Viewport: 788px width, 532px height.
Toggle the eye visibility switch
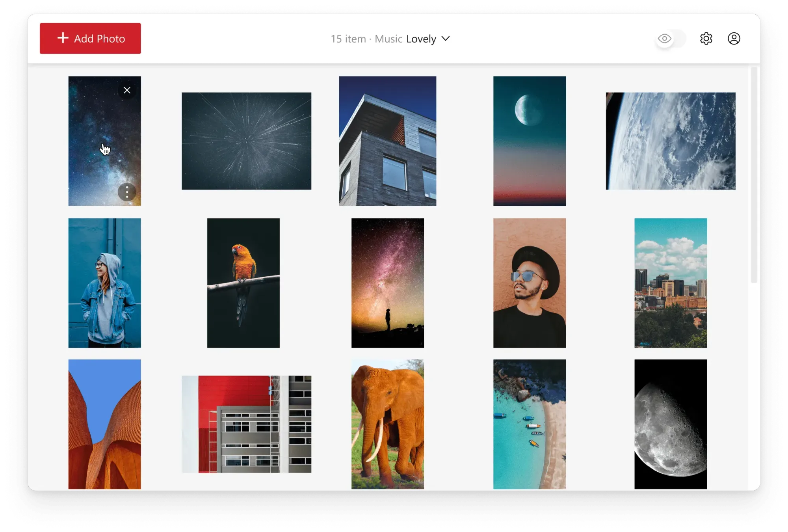pyautogui.click(x=671, y=39)
